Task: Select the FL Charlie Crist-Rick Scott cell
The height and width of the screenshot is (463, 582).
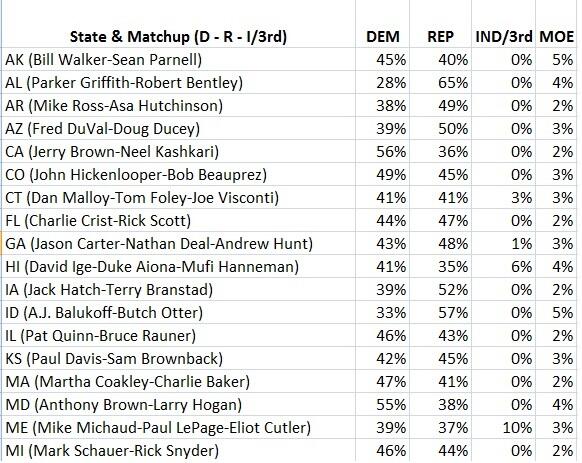Action: [x=178, y=221]
